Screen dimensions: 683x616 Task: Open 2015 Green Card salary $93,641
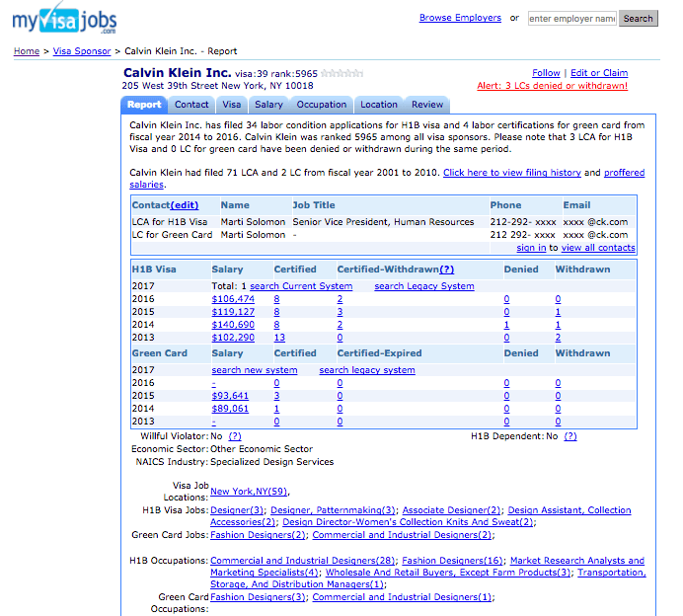tap(230, 396)
